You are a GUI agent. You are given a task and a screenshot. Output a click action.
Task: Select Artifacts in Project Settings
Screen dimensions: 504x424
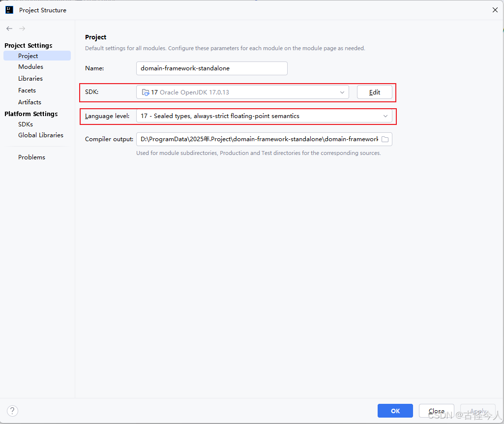(29, 102)
